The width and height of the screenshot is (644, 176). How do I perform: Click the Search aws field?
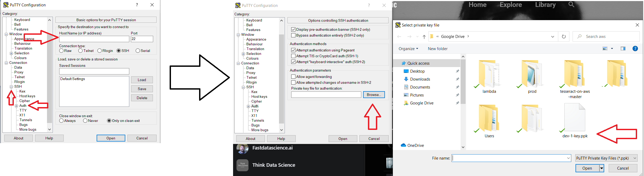coord(606,37)
